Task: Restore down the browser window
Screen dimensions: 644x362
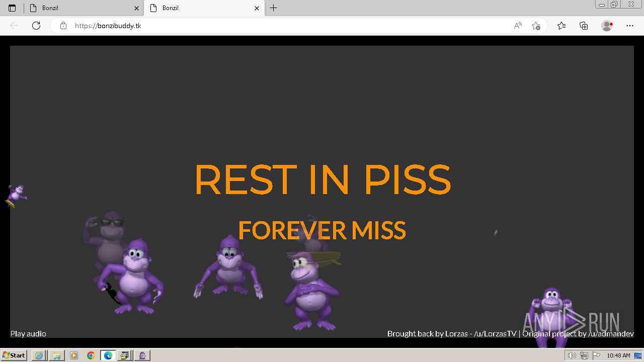Action: (x=614, y=4)
